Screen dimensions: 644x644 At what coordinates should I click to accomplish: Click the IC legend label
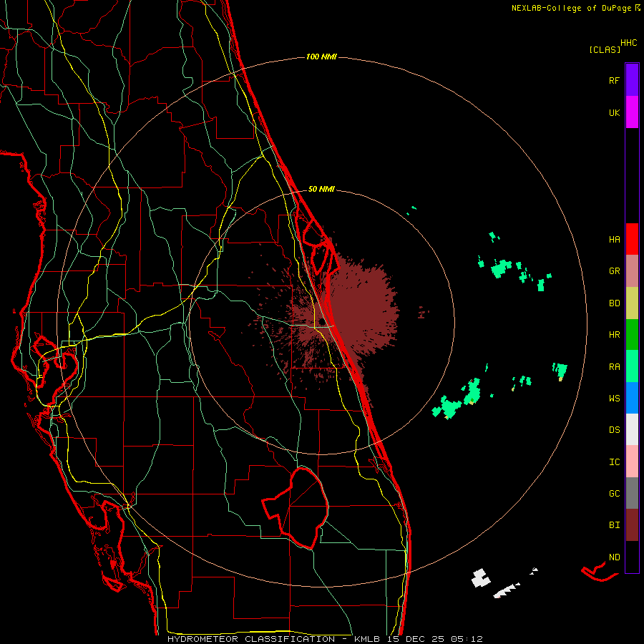click(x=614, y=462)
